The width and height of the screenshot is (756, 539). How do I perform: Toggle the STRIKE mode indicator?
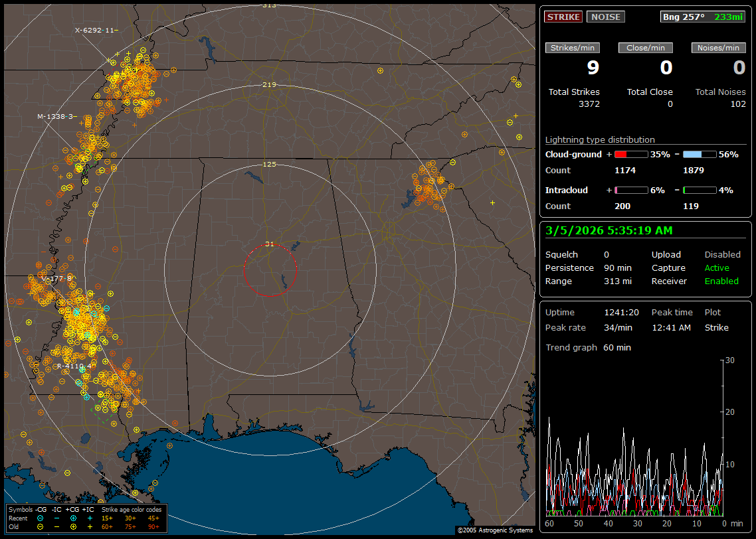click(x=563, y=17)
